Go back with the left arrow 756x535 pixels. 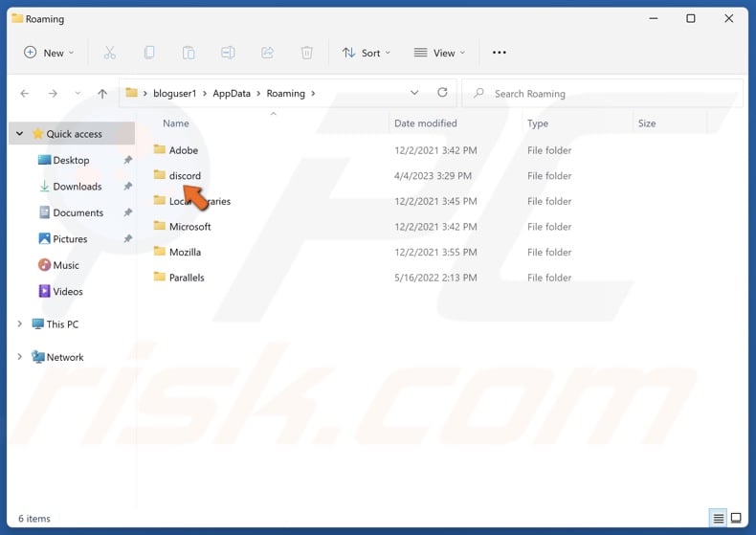coord(25,94)
